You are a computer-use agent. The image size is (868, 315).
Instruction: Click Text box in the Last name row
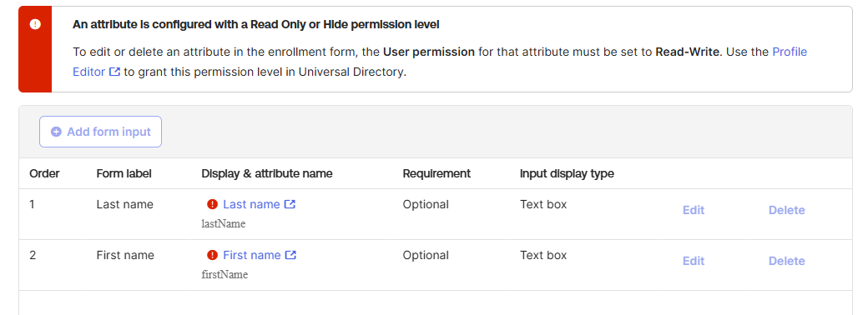point(543,204)
